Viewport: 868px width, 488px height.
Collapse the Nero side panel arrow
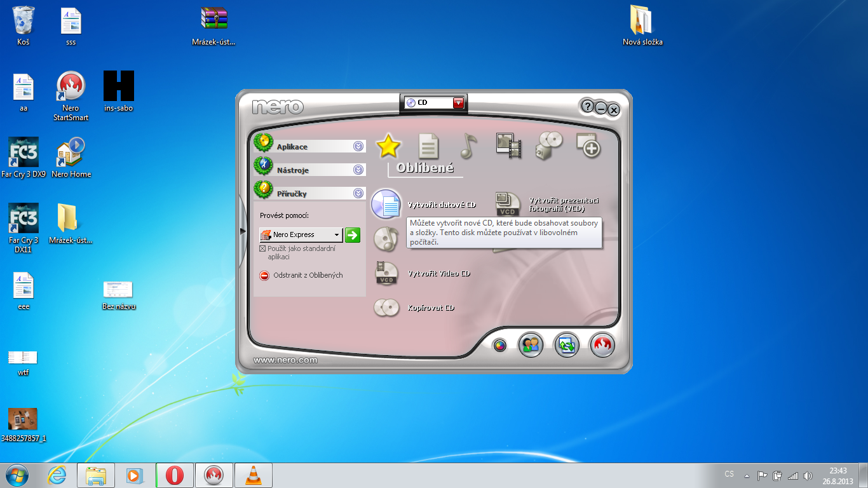[x=243, y=231]
